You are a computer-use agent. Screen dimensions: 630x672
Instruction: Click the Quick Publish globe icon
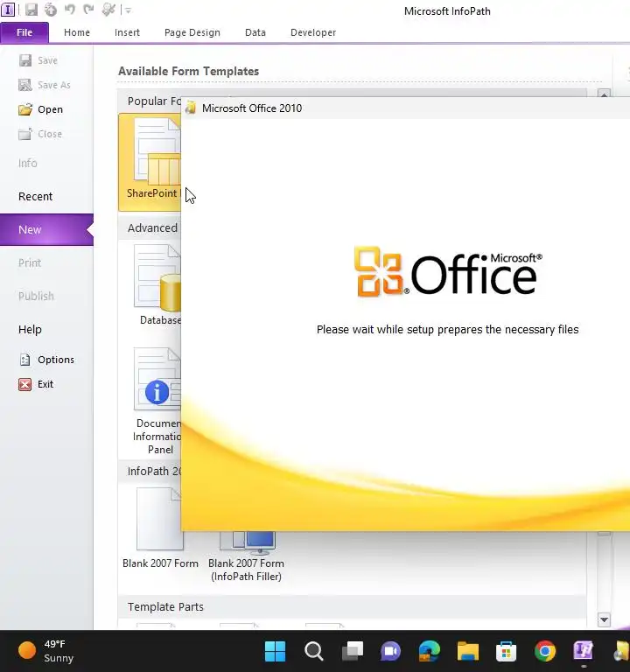tap(51, 10)
